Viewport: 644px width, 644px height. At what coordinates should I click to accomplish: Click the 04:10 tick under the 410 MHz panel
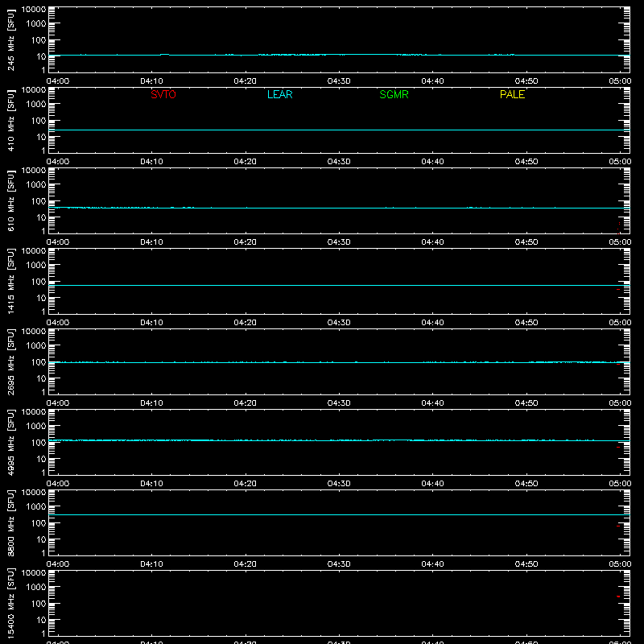pos(151,162)
